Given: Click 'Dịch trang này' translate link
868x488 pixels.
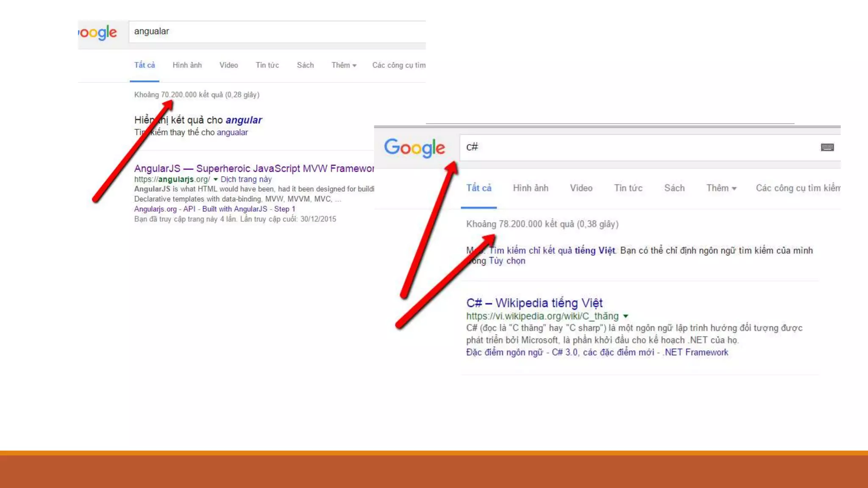Looking at the screenshot, I should [246, 179].
